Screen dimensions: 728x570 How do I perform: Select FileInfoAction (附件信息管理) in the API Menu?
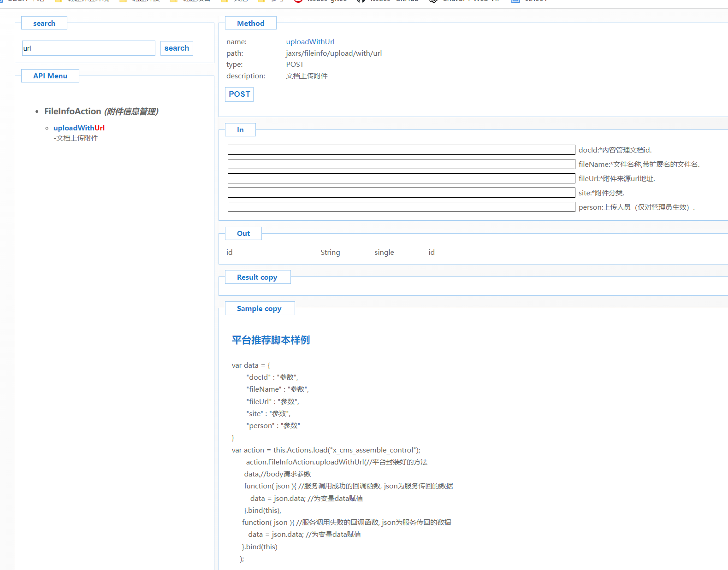101,112
